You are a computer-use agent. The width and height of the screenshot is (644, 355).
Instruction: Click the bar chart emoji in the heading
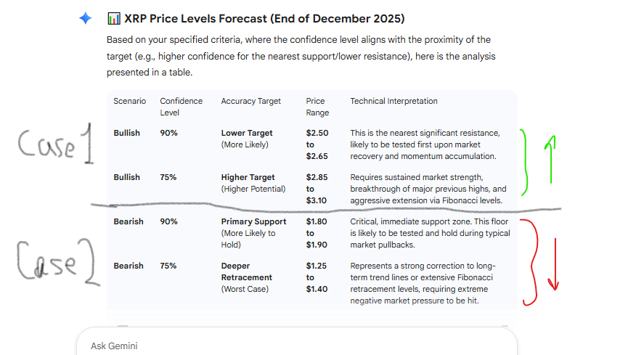(x=113, y=19)
